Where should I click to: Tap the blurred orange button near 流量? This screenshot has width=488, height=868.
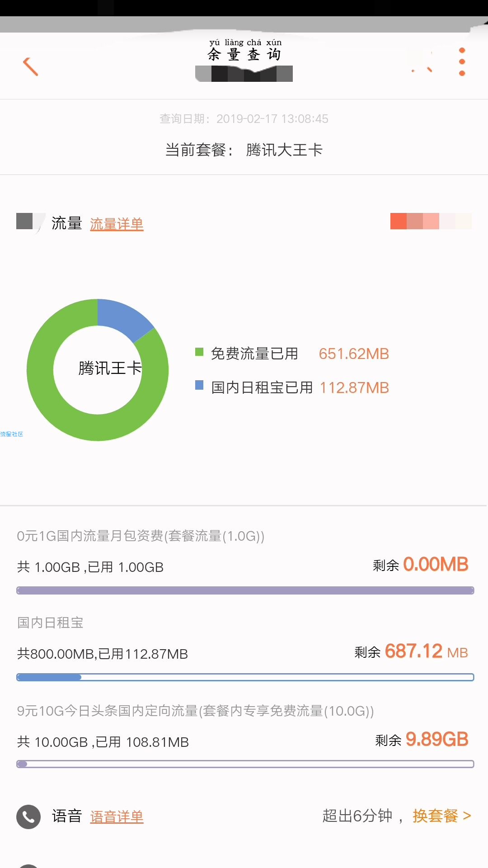point(431,221)
